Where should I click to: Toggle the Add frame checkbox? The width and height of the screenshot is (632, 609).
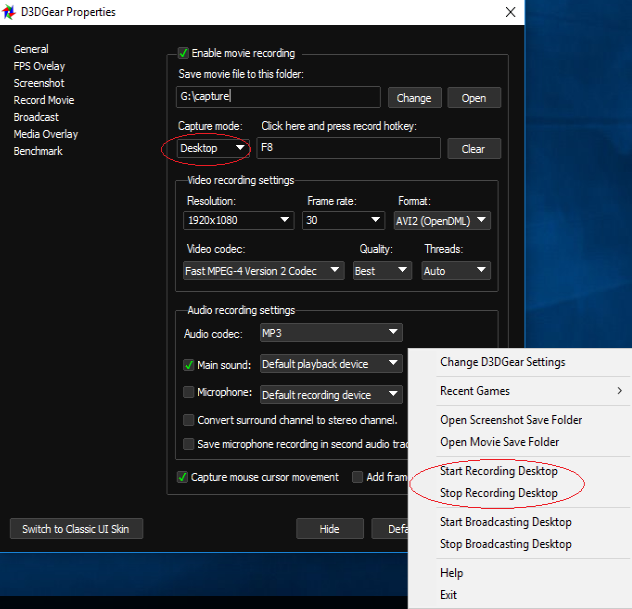(x=357, y=477)
